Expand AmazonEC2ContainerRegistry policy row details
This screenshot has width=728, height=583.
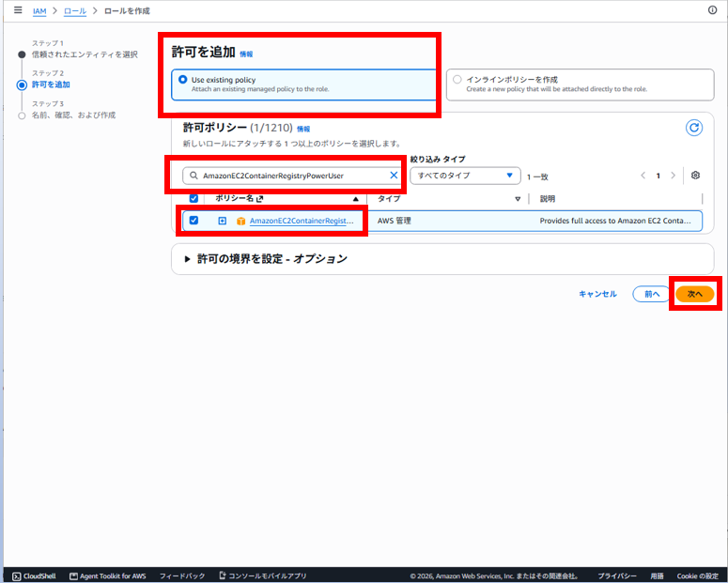(x=222, y=221)
